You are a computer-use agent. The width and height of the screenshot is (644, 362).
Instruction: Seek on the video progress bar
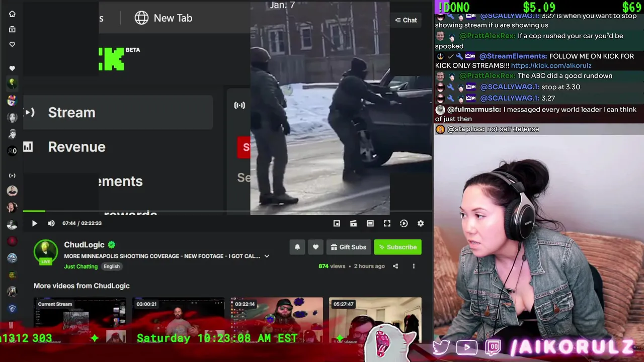coord(227,211)
